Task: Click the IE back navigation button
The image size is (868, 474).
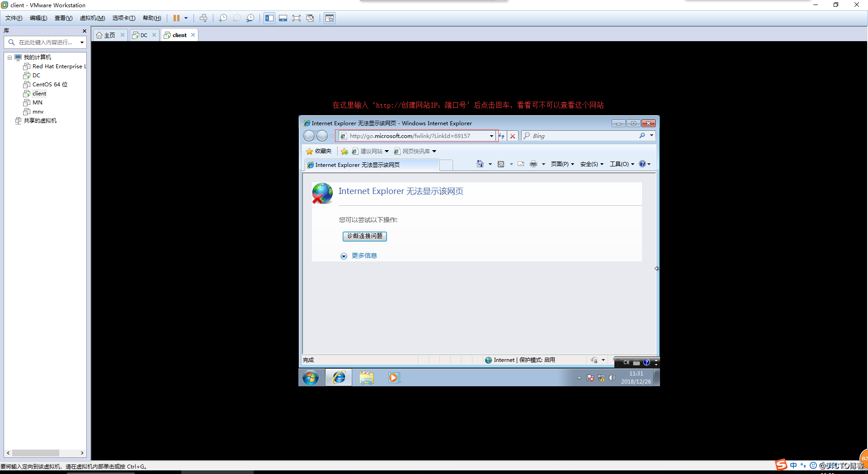Action: click(x=309, y=136)
